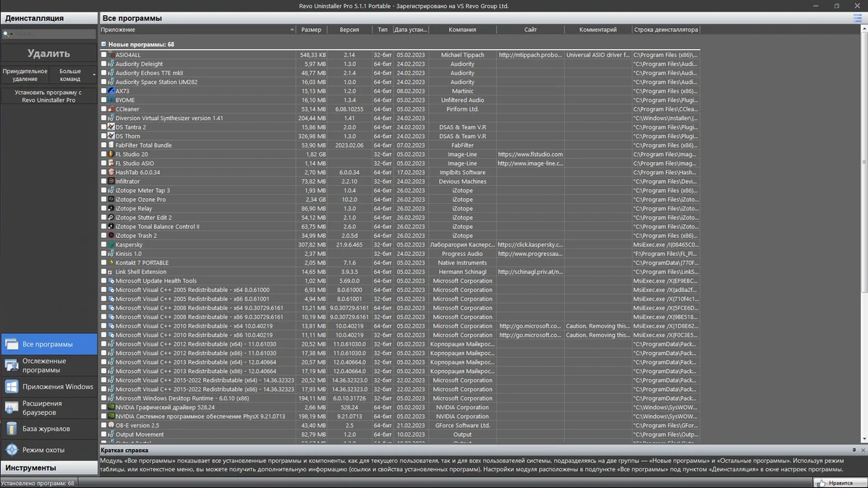This screenshot has width=868, height=488.
Task: Click the Удалить button
Action: pos(48,53)
